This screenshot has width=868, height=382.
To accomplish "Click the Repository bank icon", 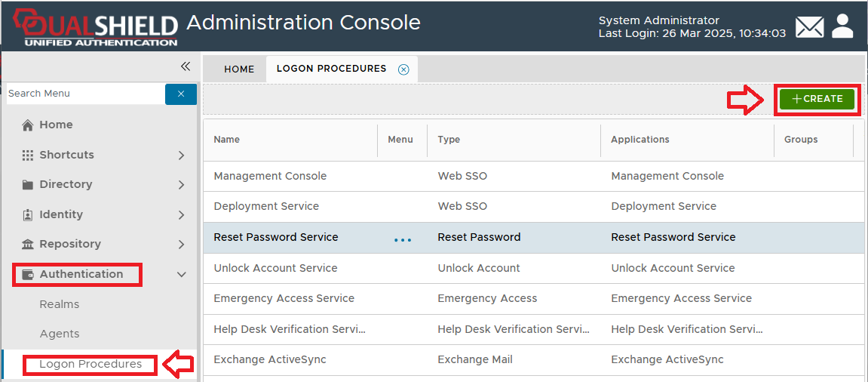I will point(28,245).
